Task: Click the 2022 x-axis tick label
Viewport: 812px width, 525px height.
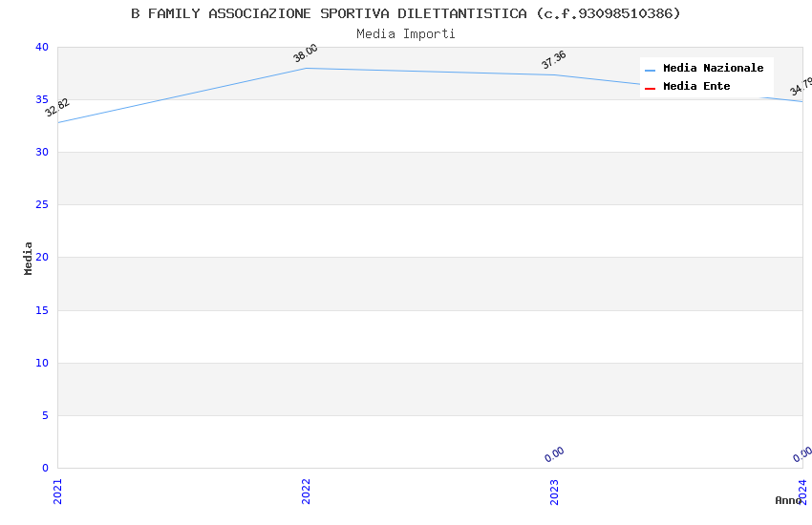Action: [x=306, y=491]
